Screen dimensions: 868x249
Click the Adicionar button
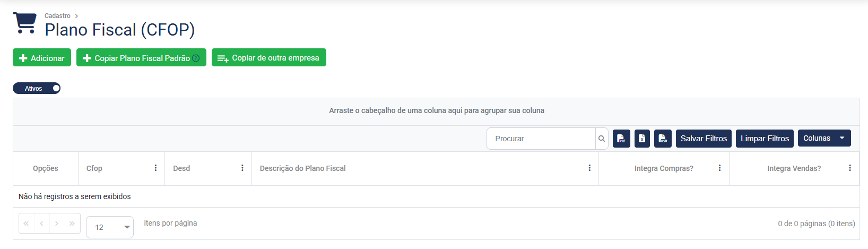[42, 58]
